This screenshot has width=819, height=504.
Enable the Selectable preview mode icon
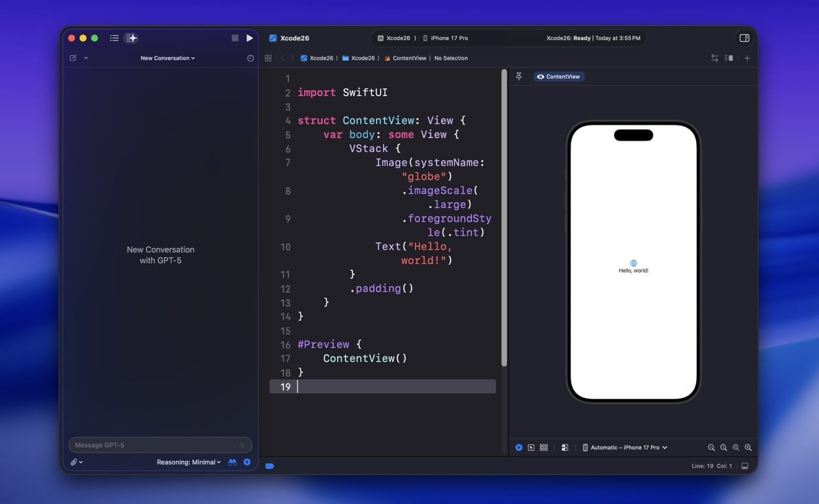[531, 448]
